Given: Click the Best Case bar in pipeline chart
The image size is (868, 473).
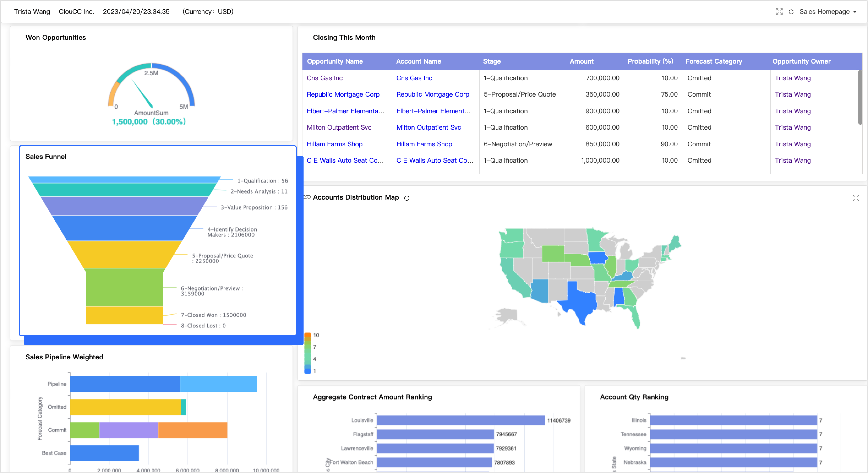Looking at the screenshot, I should click(x=104, y=453).
